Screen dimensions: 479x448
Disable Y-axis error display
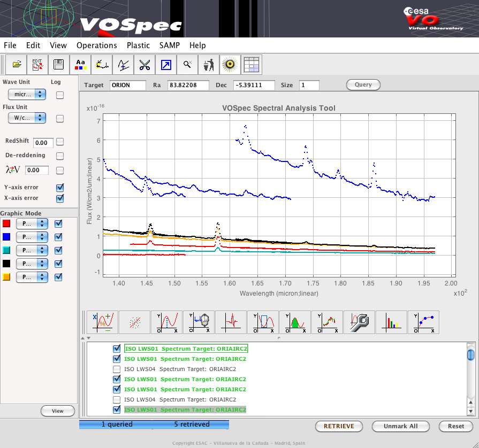click(60, 187)
